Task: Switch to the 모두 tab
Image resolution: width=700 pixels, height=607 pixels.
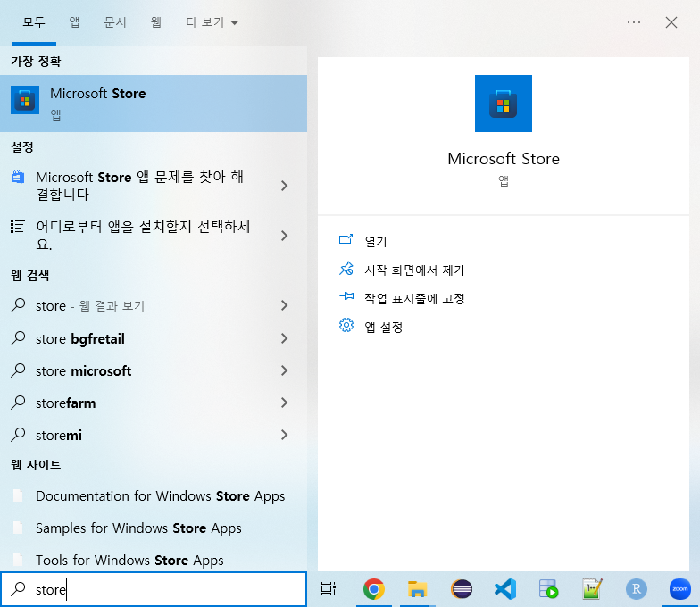Action: coord(34,21)
